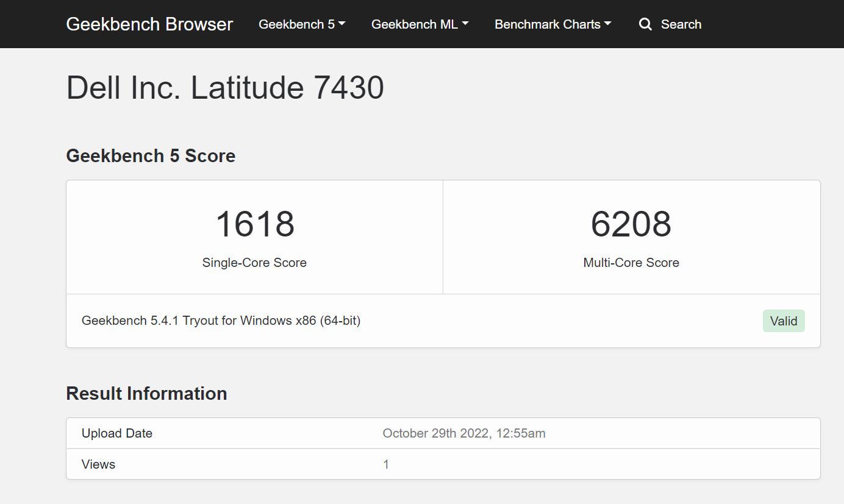Click the Single-Core Score label

coord(254,263)
